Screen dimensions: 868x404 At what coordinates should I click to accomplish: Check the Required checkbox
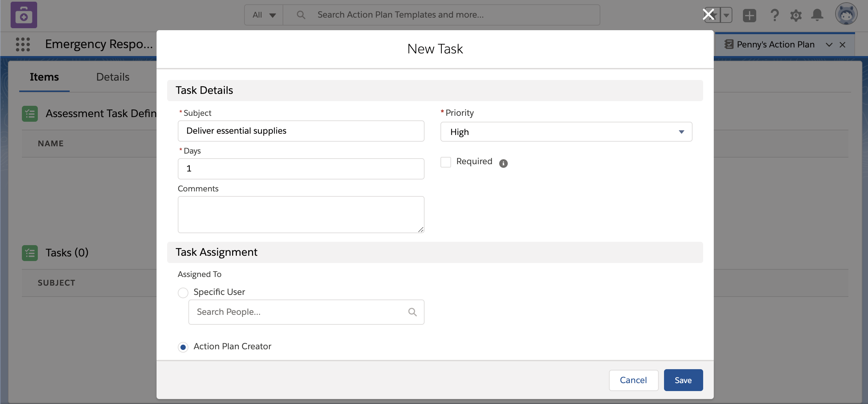(x=445, y=162)
